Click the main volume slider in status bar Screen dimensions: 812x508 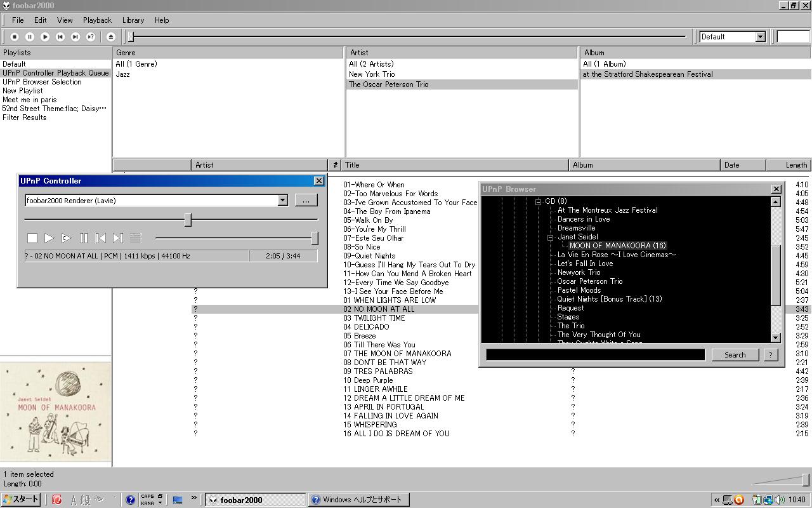pos(806,479)
